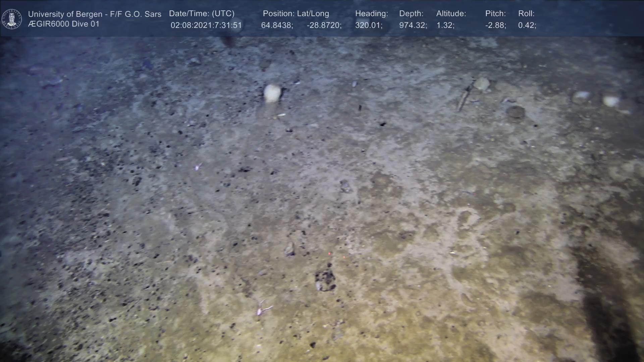Click the Depth label
The image size is (644, 362).
(x=411, y=14)
